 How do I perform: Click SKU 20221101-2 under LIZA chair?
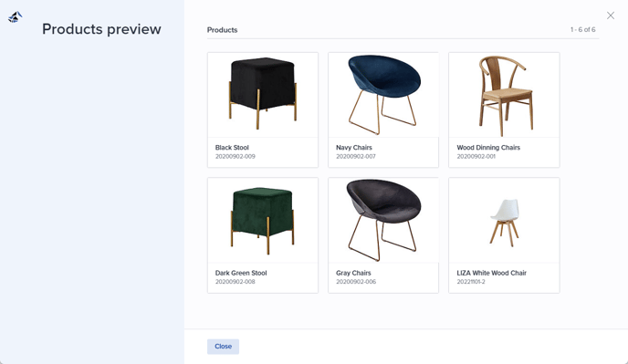[x=471, y=282]
